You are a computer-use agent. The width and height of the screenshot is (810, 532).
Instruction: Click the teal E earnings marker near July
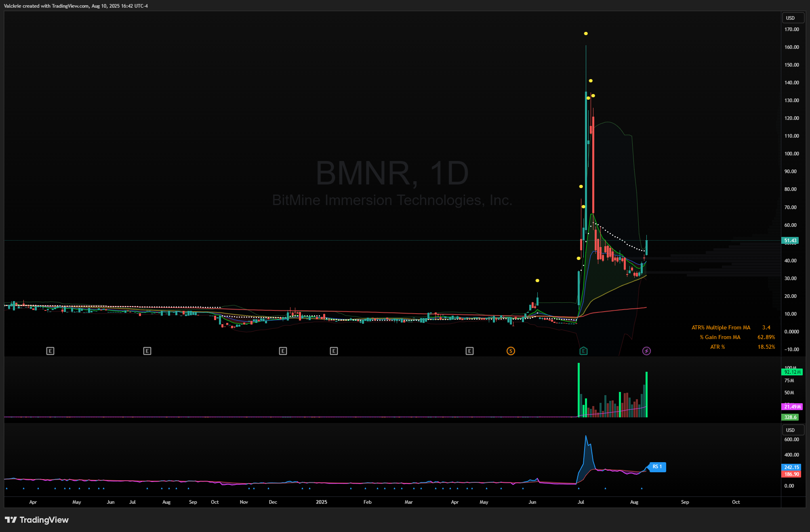click(583, 351)
